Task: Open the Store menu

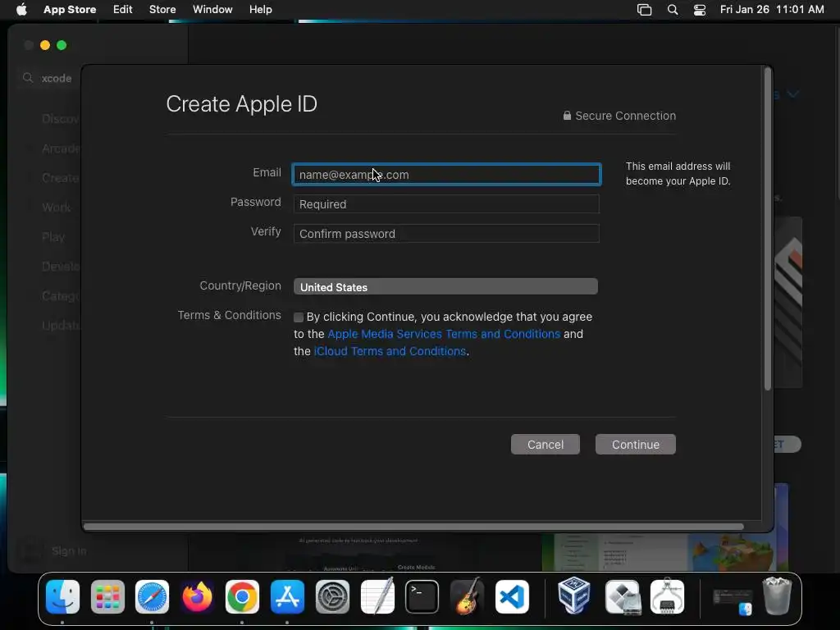Action: pyautogui.click(x=162, y=10)
